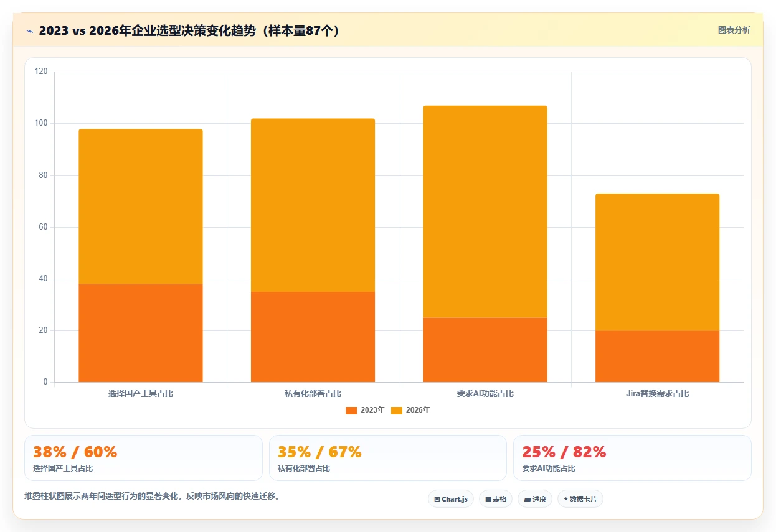Viewport: 776px width, 532px height.
Task: Open the 38% / 60% data card
Action: click(143, 458)
